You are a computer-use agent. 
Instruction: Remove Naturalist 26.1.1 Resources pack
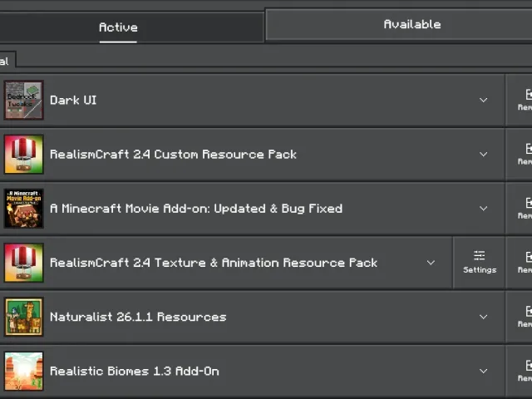(519, 317)
